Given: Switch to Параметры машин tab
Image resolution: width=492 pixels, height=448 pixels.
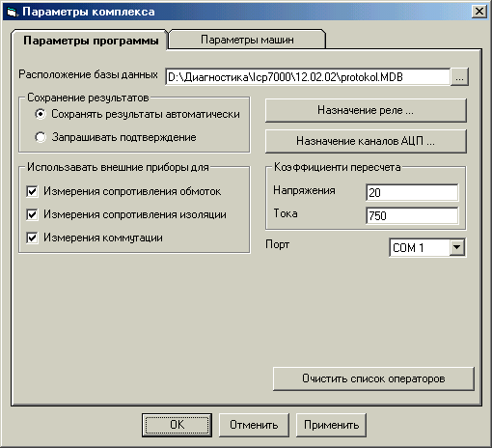Looking at the screenshot, I should 247,40.
